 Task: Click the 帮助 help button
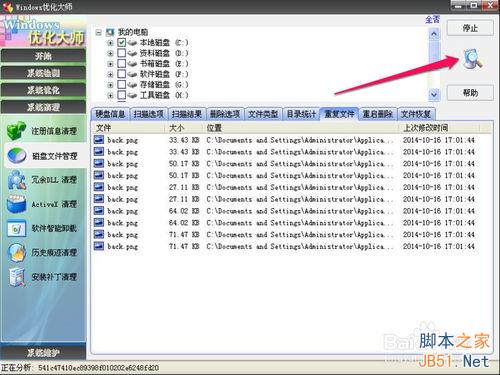[x=470, y=92]
